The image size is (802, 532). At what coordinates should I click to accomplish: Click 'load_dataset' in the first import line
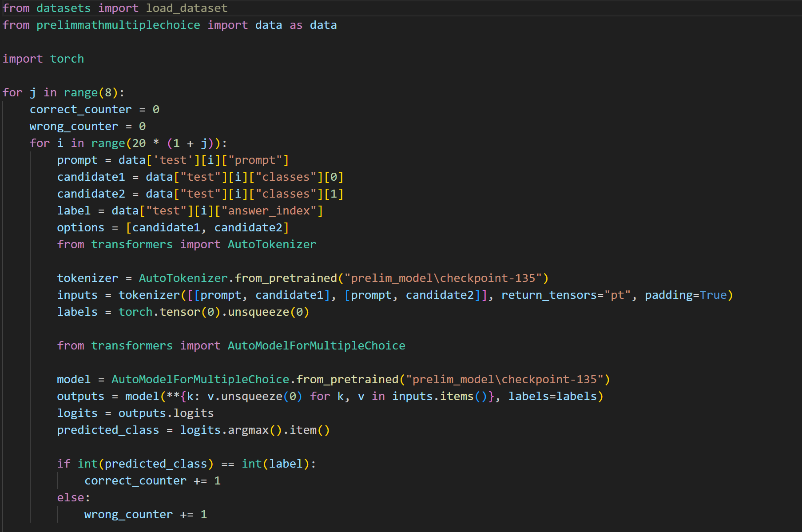coord(187,8)
